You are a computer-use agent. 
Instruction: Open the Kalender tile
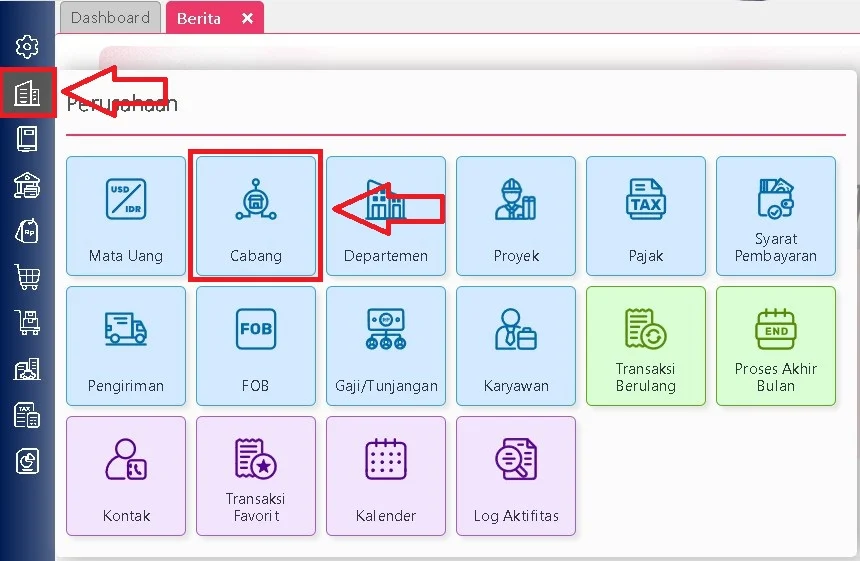click(x=386, y=476)
